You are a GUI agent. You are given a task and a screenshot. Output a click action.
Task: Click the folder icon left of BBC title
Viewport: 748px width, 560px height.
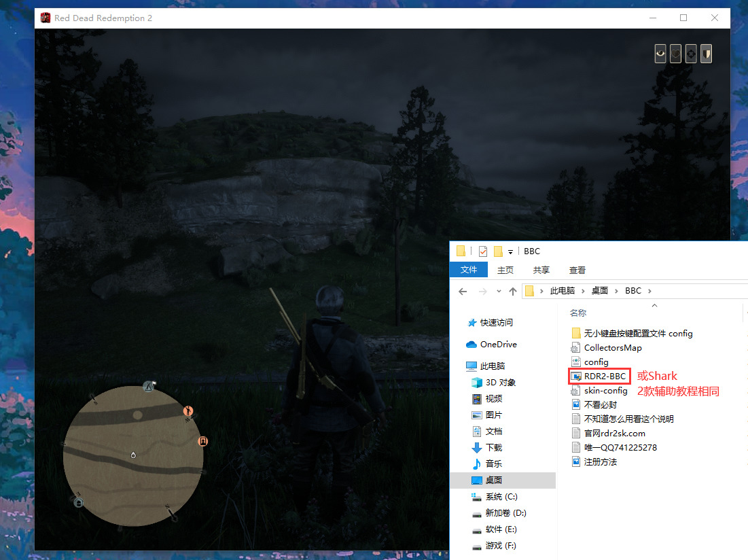point(461,251)
